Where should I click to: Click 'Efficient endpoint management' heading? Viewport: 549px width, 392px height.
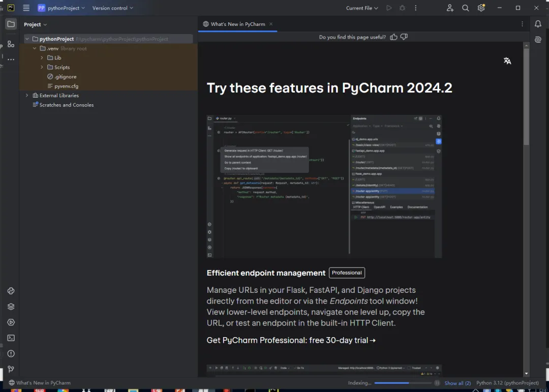pos(266,273)
